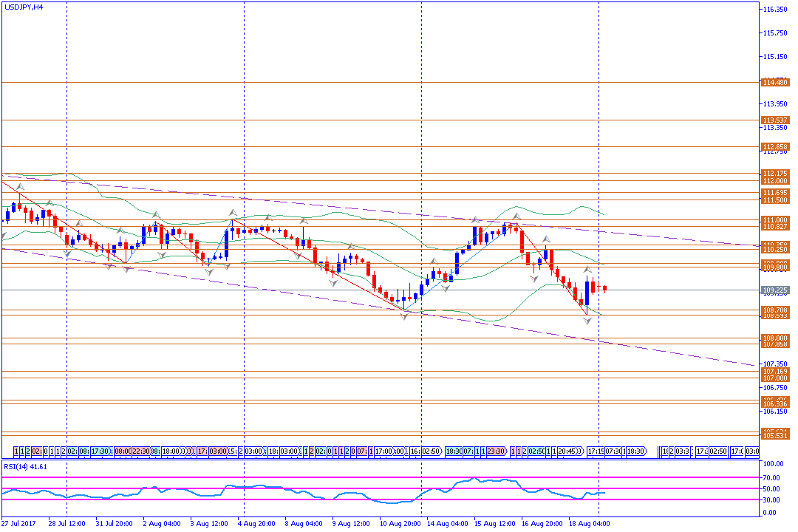Click the 105.531 level tag
The width and height of the screenshot is (798, 532).
coord(775,435)
